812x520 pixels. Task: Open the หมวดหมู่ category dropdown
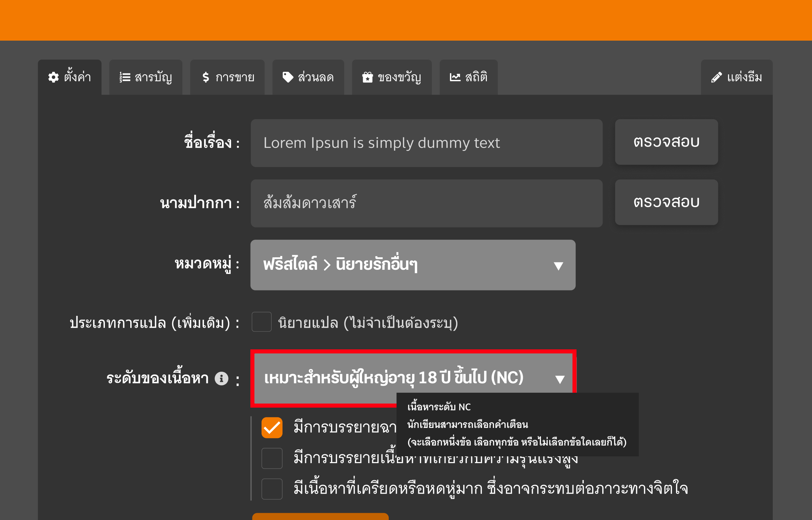(413, 265)
